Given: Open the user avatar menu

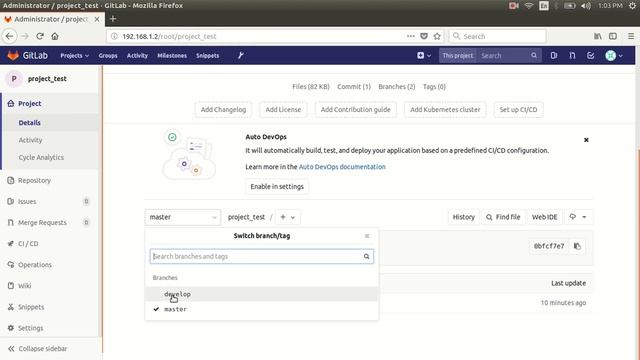Looking at the screenshot, I should coord(614,56).
